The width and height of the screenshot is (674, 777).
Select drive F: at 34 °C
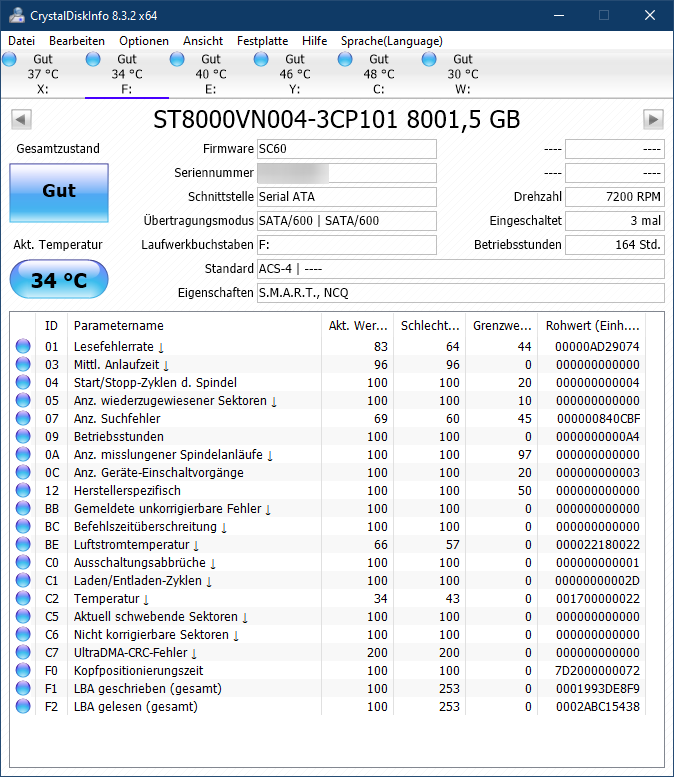click(x=127, y=74)
